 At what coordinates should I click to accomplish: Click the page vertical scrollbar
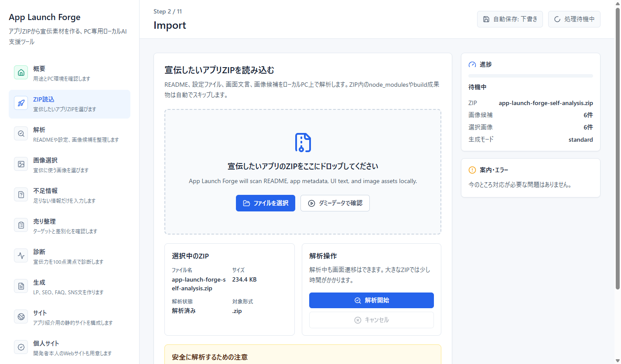pos(618,148)
